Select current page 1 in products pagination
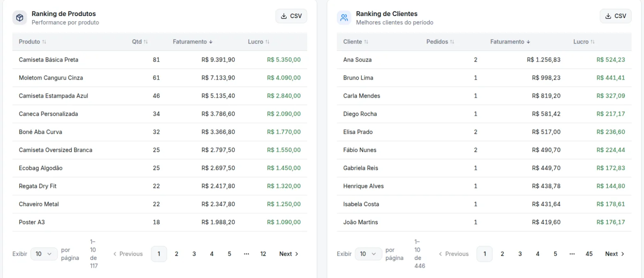The image size is (644, 278). 159,254
